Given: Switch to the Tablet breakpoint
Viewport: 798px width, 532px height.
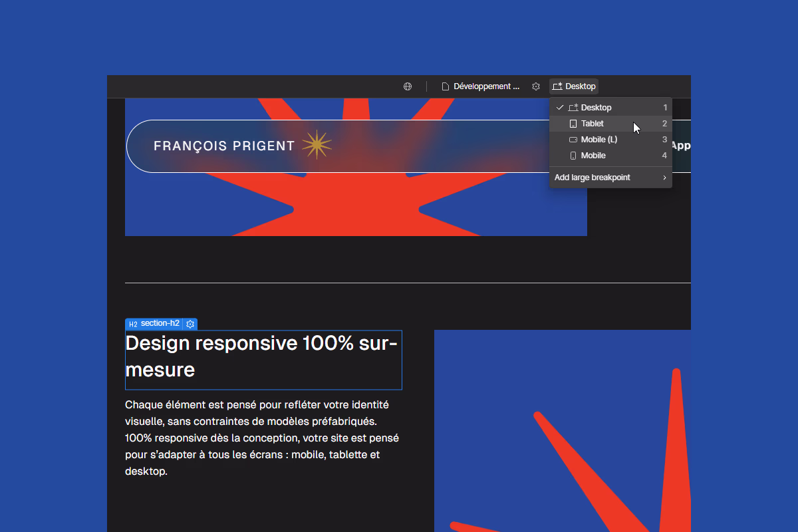Looking at the screenshot, I should [x=610, y=124].
